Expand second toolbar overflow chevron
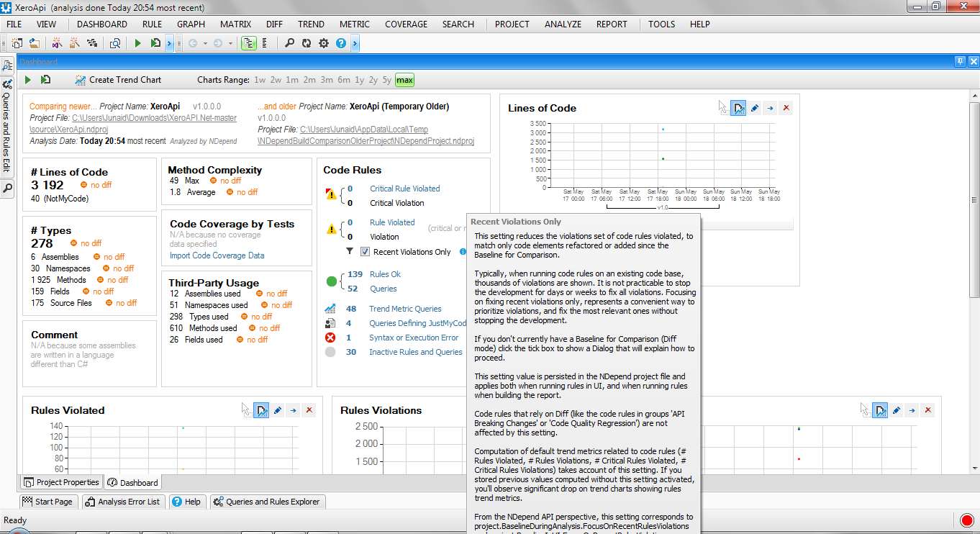This screenshot has width=980, height=534. point(355,43)
